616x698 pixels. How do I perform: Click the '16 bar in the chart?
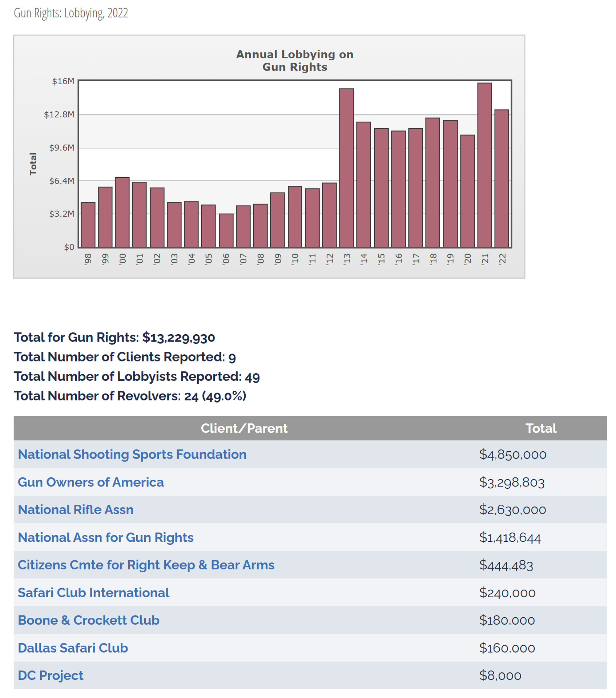click(x=398, y=189)
